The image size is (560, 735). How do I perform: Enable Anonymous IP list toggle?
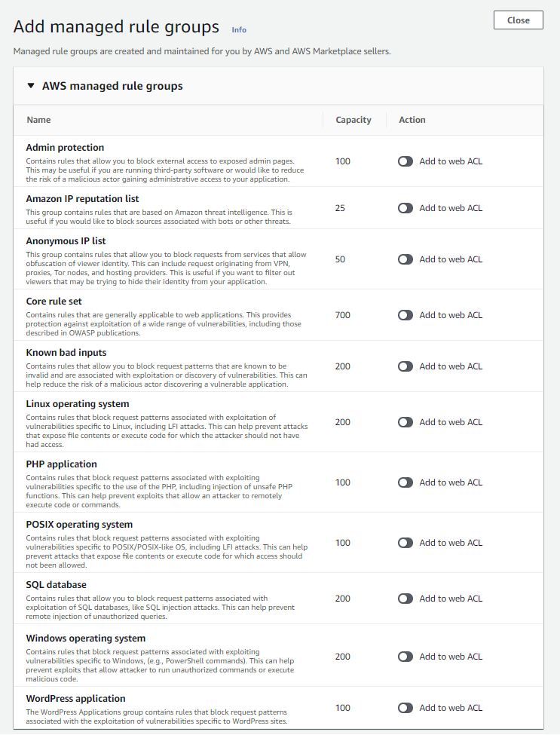tap(405, 259)
